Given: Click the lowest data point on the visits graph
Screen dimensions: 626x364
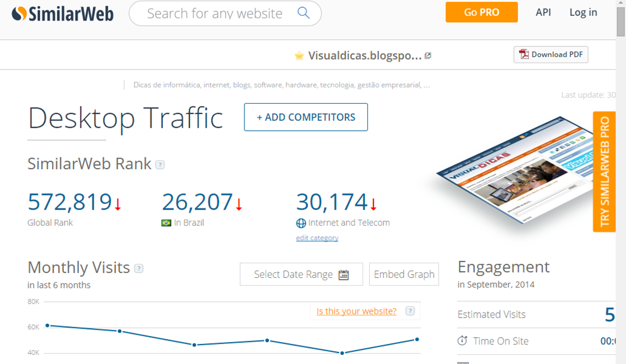Looking at the screenshot, I should [x=342, y=353].
